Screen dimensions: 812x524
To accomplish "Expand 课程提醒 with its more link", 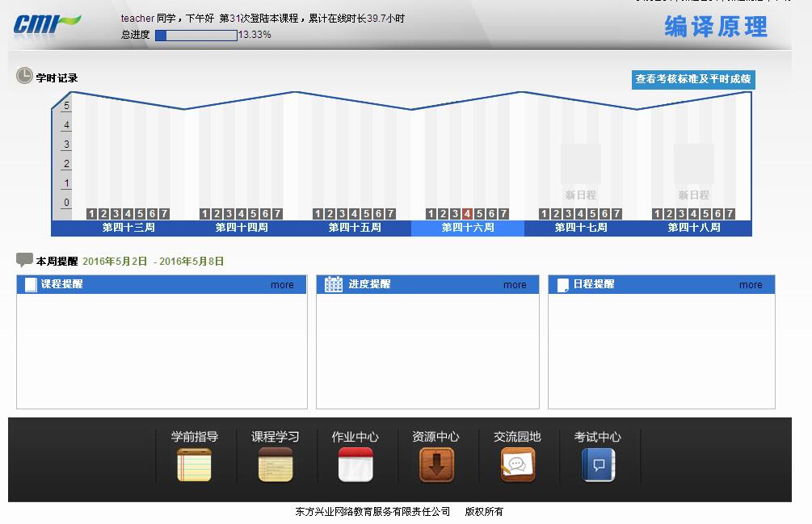I will tap(282, 285).
